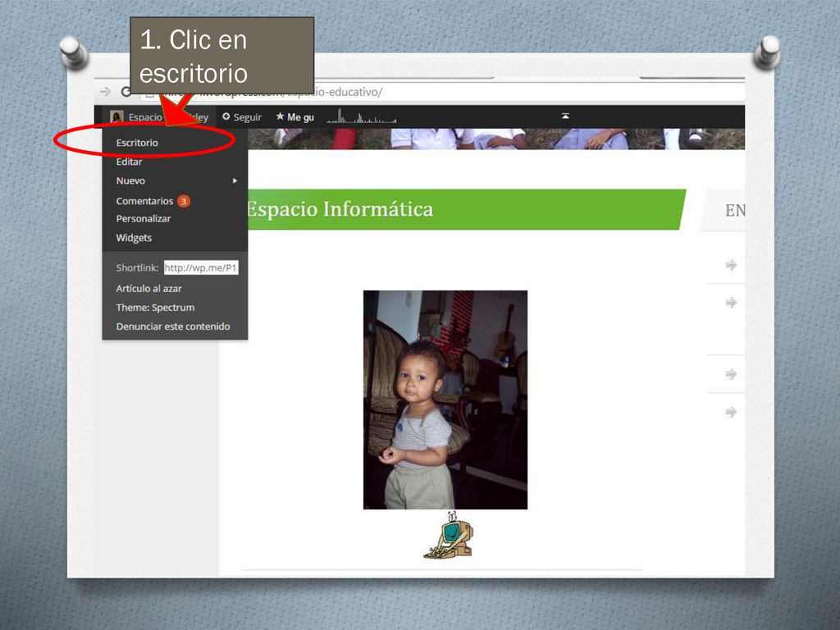
Task: Click the EN sidebar heading
Action: click(735, 210)
